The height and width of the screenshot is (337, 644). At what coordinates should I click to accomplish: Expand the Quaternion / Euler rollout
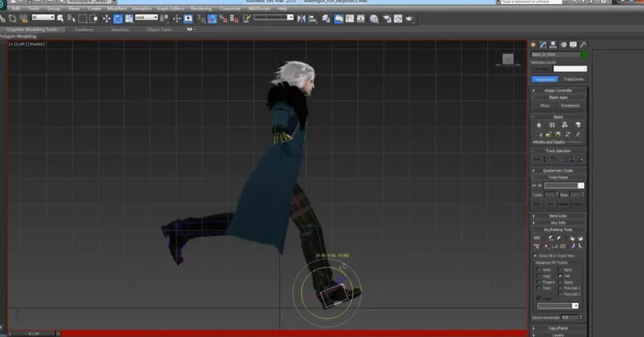pos(558,170)
